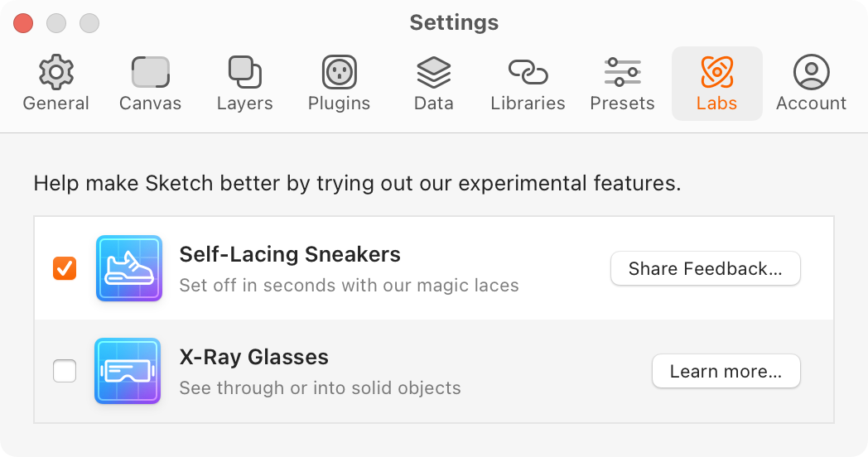868x457 pixels.
Task: Click the X-Ray Glasses feature icon
Action: pyautogui.click(x=128, y=371)
